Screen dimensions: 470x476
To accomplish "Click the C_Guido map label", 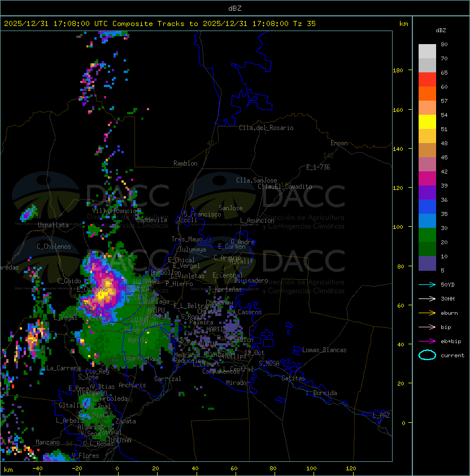I will point(69,281).
